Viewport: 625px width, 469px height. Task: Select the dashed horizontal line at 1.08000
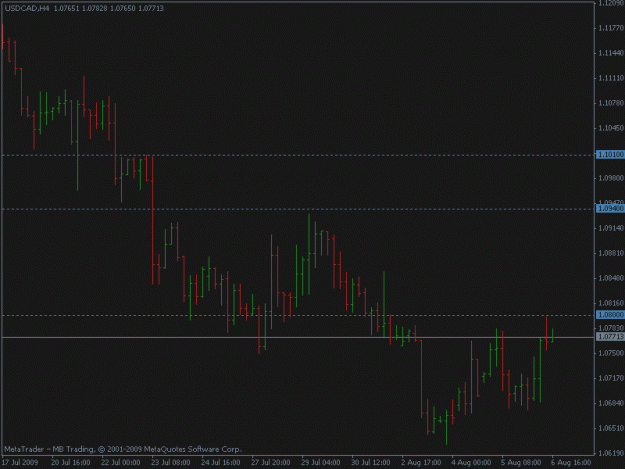pos(298,315)
